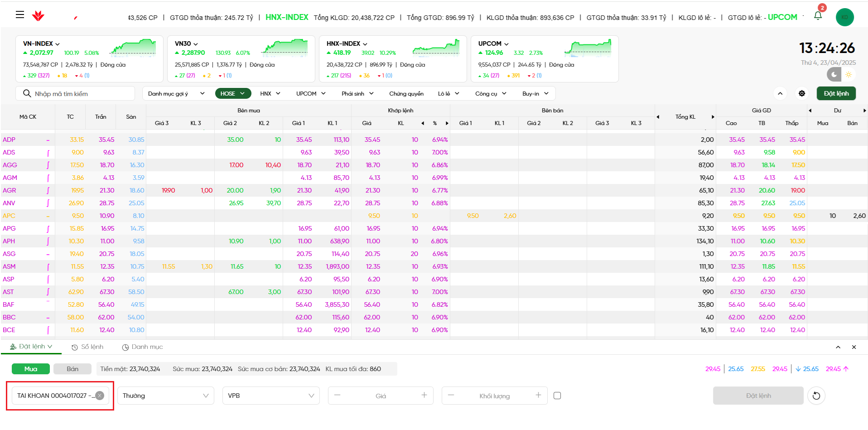
Task: Switch to the Sổ lệnh tab
Action: pyautogui.click(x=87, y=347)
